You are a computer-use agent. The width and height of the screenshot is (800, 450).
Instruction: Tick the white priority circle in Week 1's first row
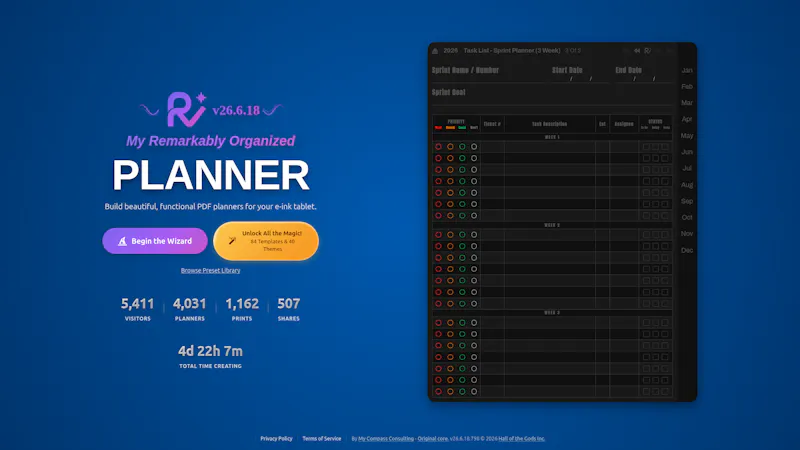click(474, 147)
